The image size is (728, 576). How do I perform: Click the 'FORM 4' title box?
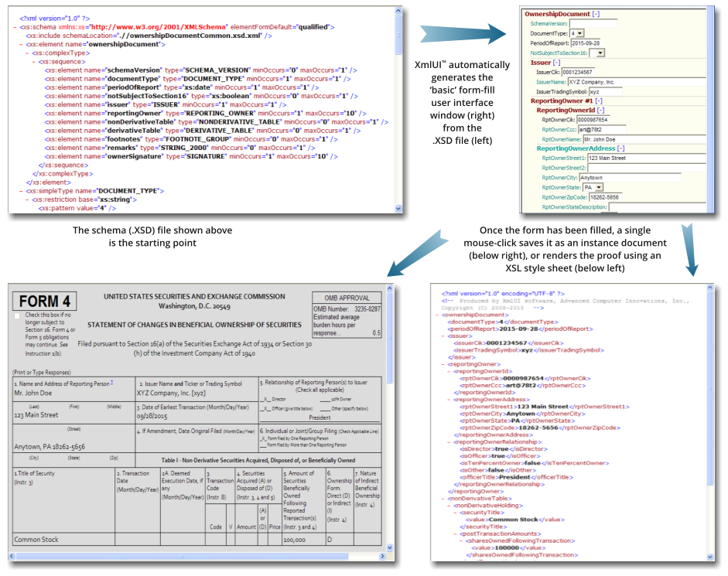coord(45,302)
